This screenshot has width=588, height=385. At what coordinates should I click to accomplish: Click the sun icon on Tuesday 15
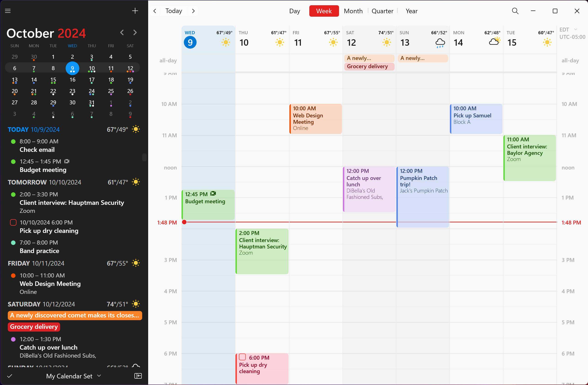point(547,42)
